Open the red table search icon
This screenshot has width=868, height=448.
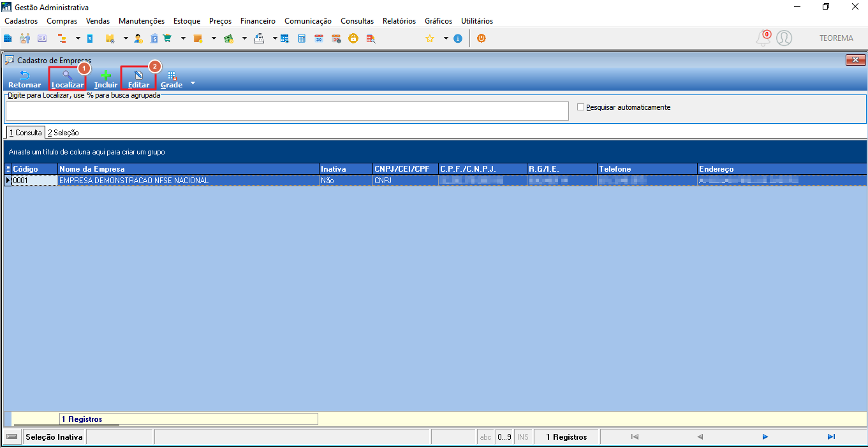pyautogui.click(x=371, y=38)
